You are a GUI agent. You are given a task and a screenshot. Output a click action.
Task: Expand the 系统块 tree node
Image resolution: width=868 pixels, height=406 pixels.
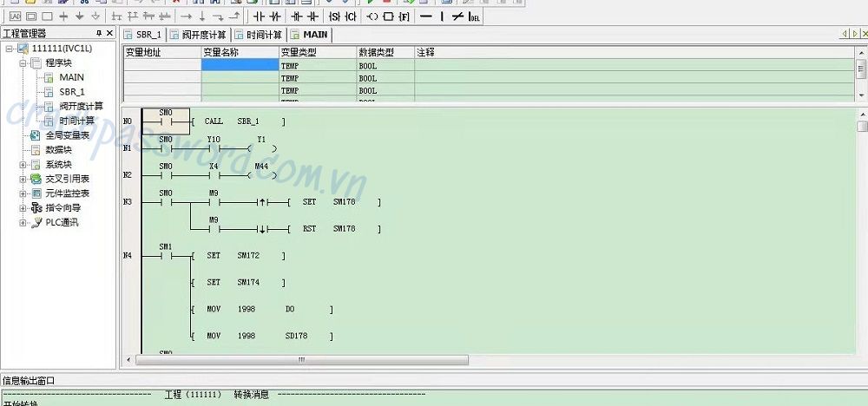coord(23,165)
